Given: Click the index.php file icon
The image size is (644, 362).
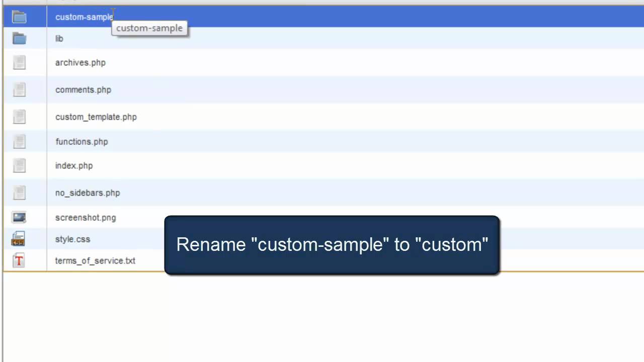Looking at the screenshot, I should tap(19, 165).
